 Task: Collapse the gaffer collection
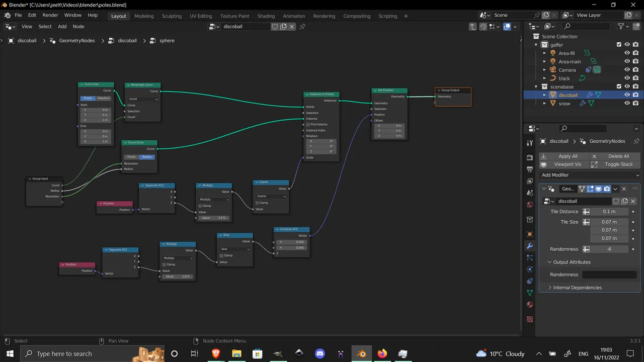point(536,45)
